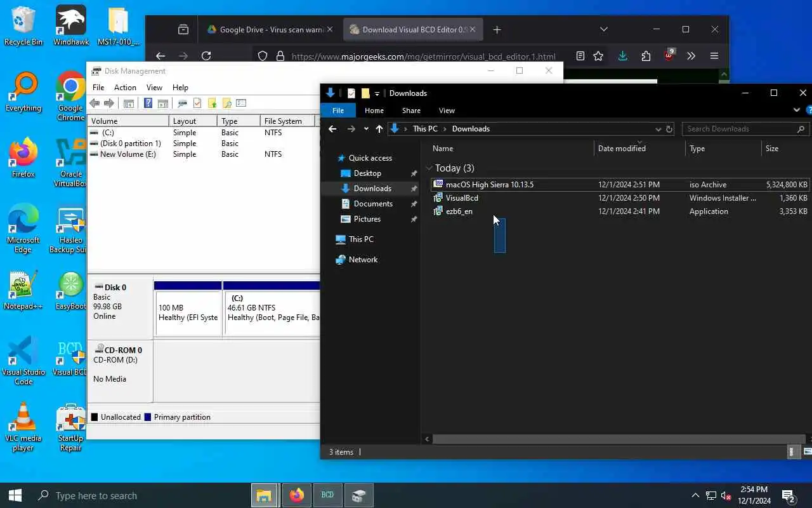Image resolution: width=812 pixels, height=508 pixels.
Task: Click folder with magnifier icon in Disk Management
Action: pos(226,103)
